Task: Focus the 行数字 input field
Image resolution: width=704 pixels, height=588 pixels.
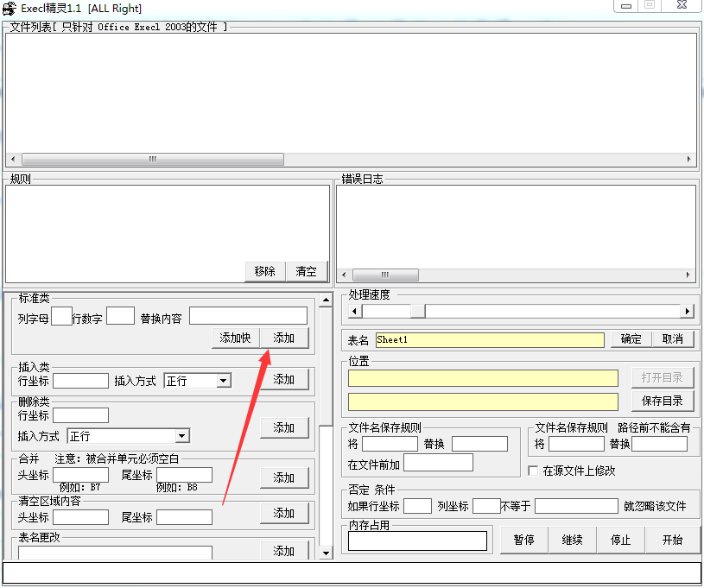Action: pos(120,316)
